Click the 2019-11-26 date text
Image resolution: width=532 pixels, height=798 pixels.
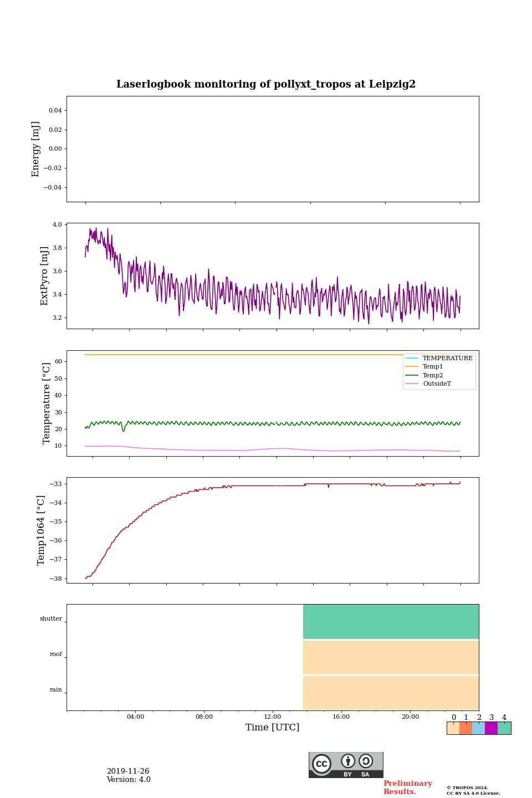click(128, 771)
